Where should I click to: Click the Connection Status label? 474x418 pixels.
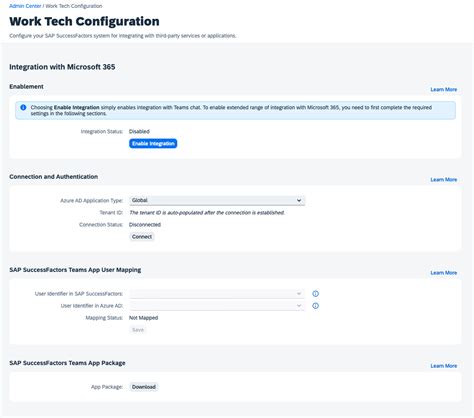101,225
